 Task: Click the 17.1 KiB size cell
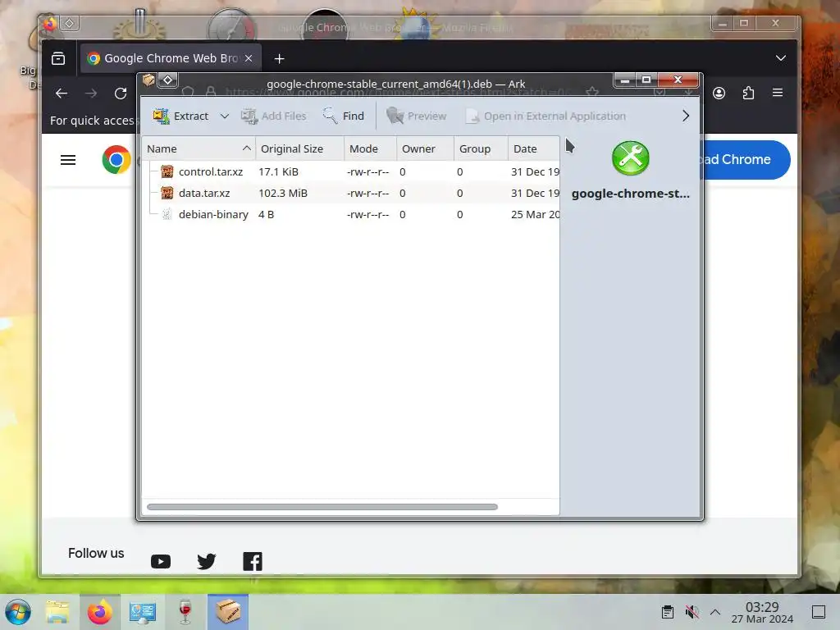[x=279, y=171]
